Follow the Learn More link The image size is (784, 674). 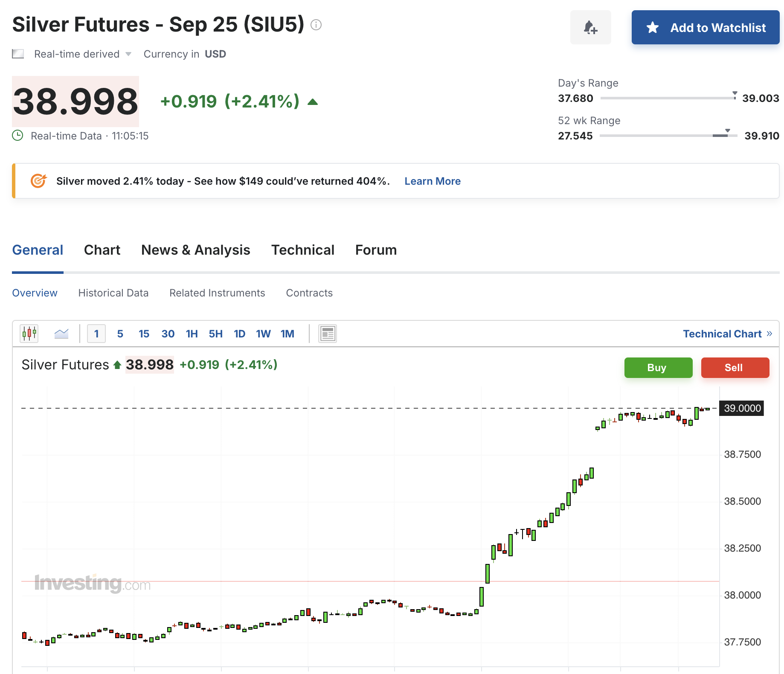[x=432, y=181]
